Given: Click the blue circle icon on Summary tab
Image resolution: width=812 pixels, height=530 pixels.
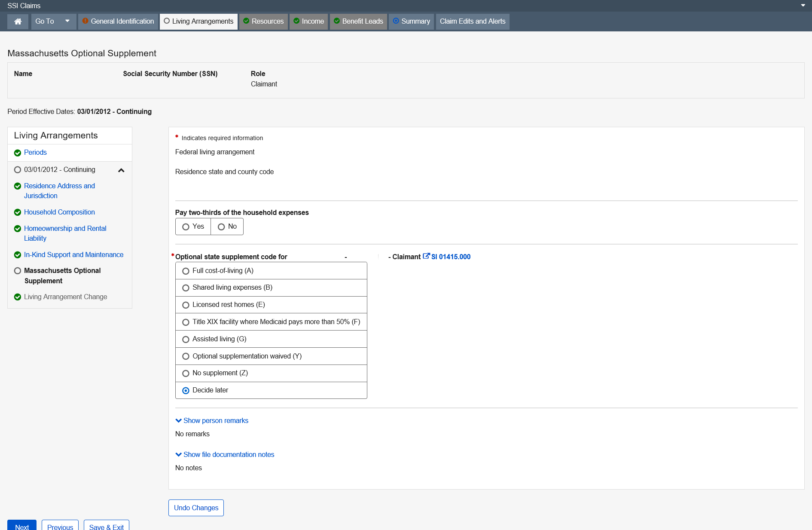Looking at the screenshot, I should (x=396, y=21).
